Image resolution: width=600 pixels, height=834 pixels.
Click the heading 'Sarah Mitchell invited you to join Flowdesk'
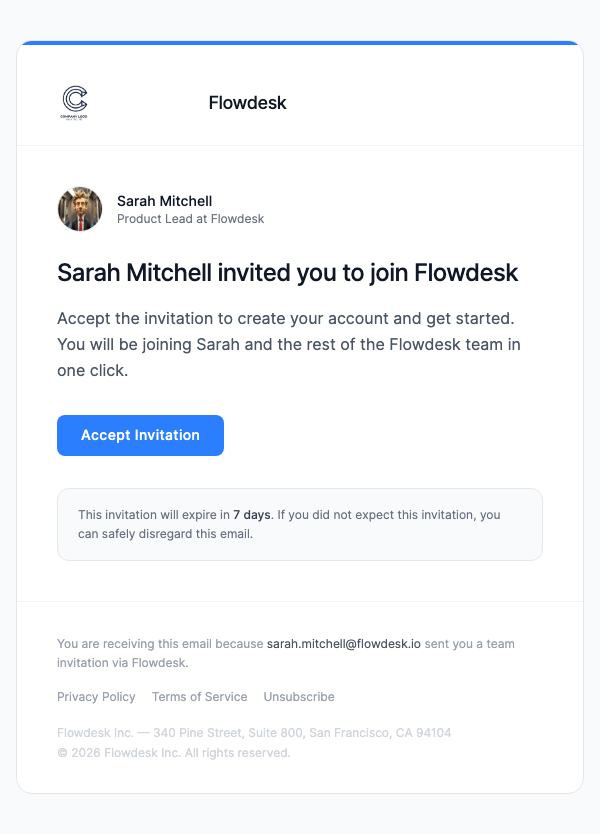[x=288, y=272]
